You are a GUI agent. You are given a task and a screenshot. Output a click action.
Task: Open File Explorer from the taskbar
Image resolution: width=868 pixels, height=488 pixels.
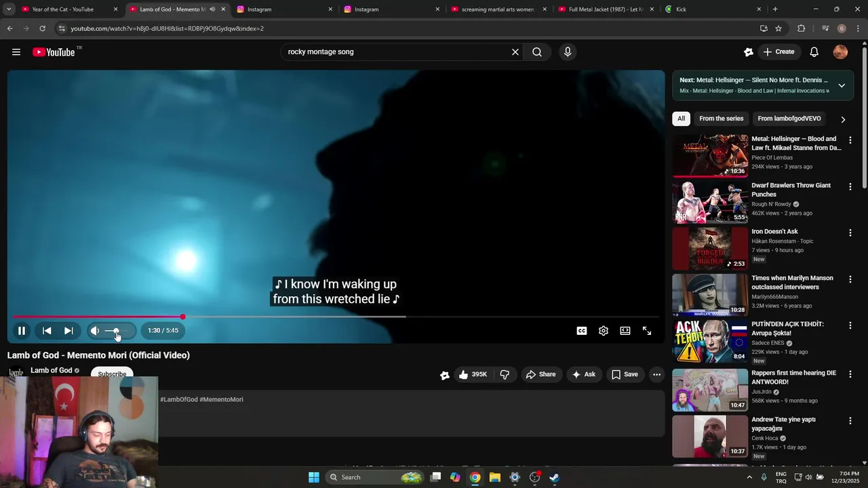(x=495, y=477)
